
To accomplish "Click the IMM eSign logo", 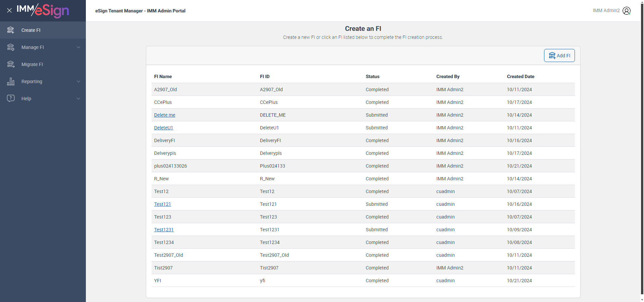I will tap(43, 10).
